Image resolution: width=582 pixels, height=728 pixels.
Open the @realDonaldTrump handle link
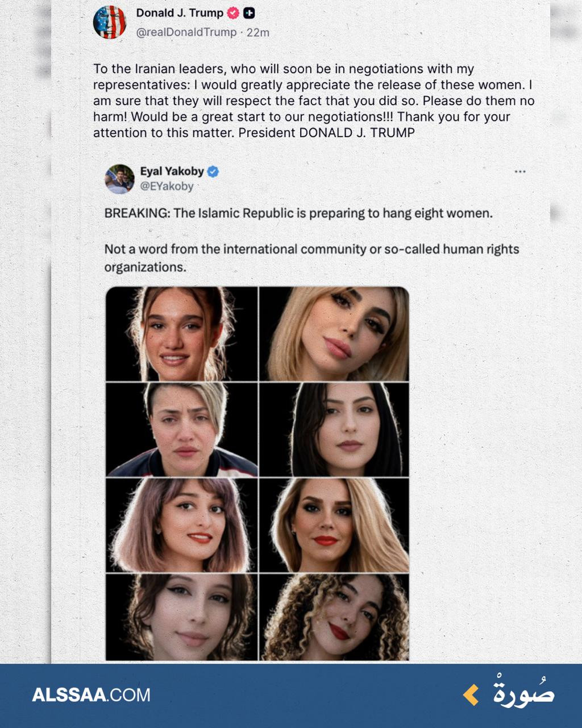[x=186, y=32]
